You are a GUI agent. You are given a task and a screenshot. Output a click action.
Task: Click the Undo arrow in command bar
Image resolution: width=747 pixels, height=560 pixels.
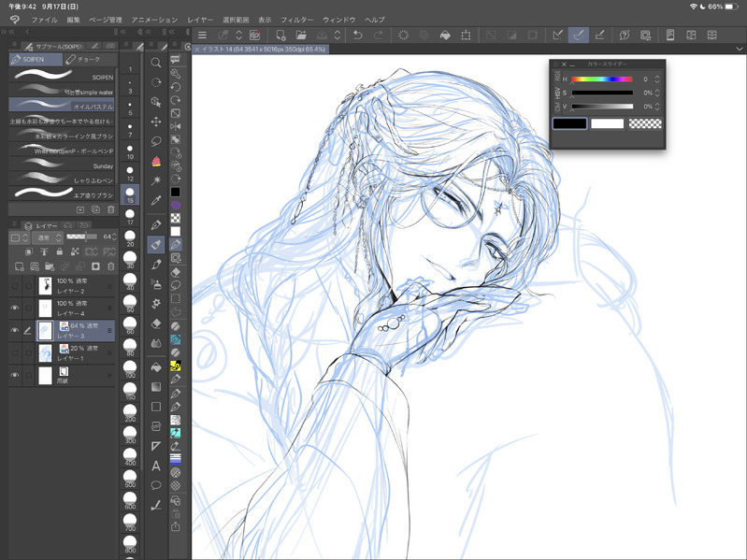357,36
